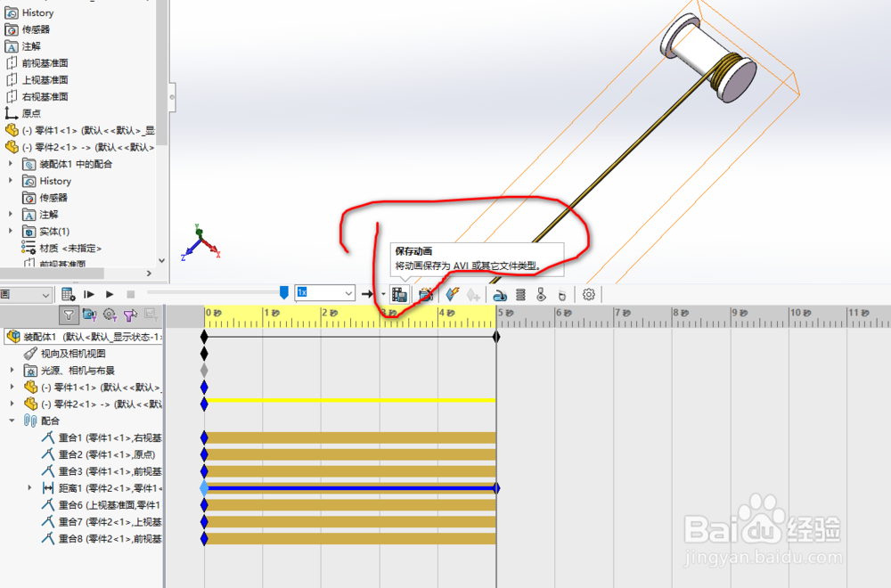The width and height of the screenshot is (891, 588).
Task: Expand the 距离1 mate in MotionManager tree
Action: [29, 487]
